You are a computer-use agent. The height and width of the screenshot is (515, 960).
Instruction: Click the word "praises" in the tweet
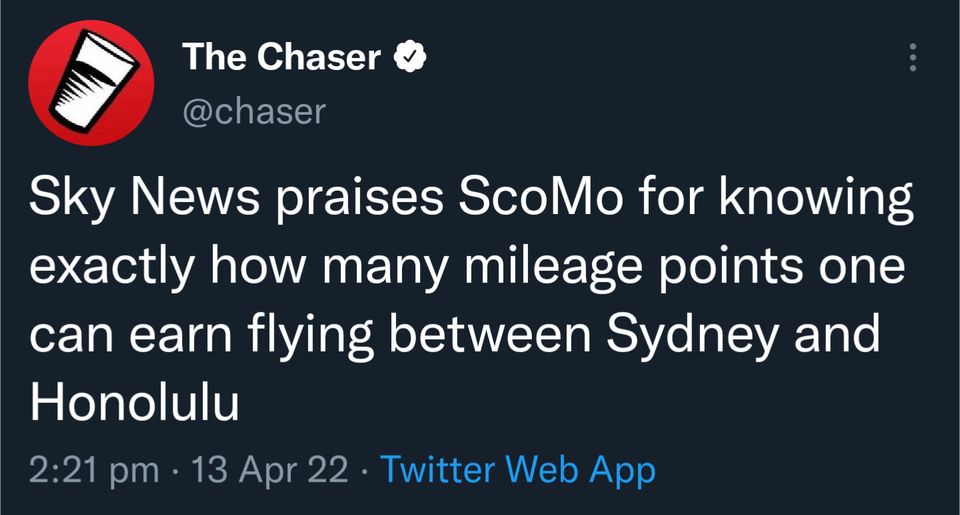pyautogui.click(x=355, y=200)
